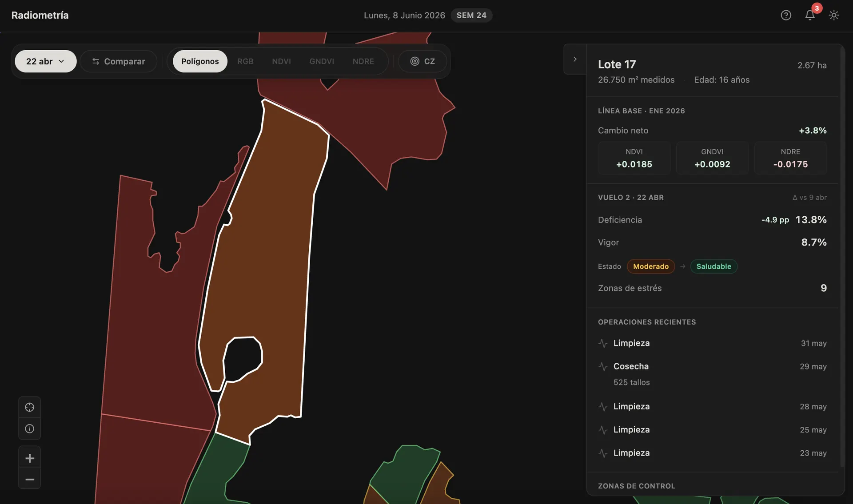
Task: Click the Saludable status badge
Action: tap(713, 266)
